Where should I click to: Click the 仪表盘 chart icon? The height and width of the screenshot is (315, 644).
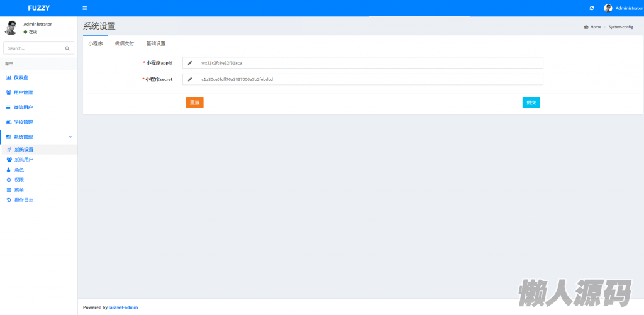[x=8, y=77]
